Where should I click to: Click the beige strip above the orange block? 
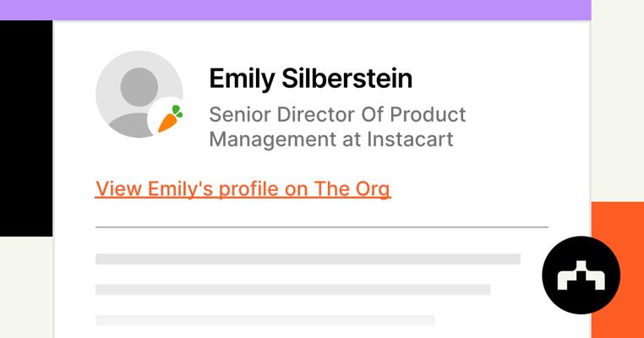coord(618,101)
